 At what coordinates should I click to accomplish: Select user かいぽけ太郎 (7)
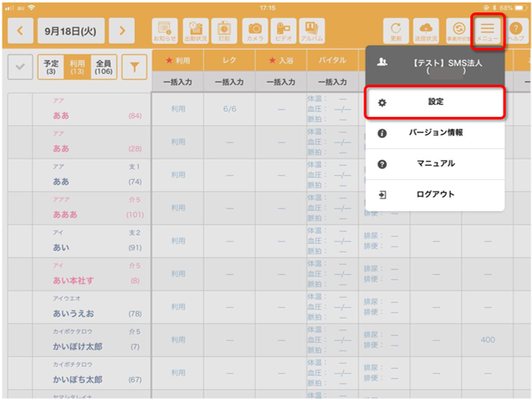tap(91, 340)
